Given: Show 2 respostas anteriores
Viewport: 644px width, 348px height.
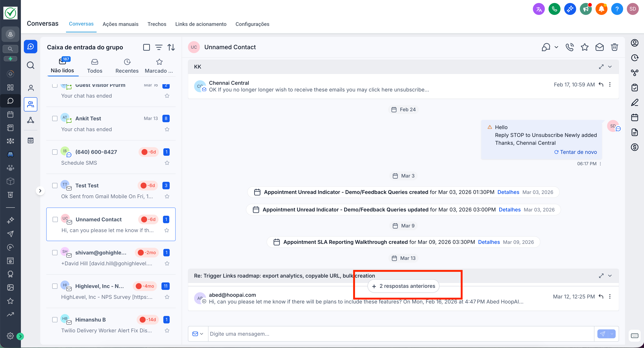Looking at the screenshot, I should click(x=403, y=286).
